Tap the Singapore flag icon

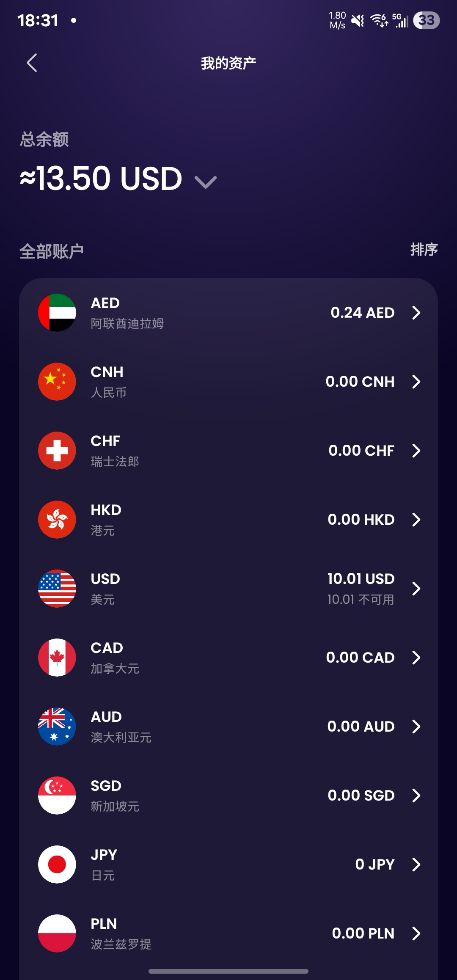pyautogui.click(x=57, y=796)
